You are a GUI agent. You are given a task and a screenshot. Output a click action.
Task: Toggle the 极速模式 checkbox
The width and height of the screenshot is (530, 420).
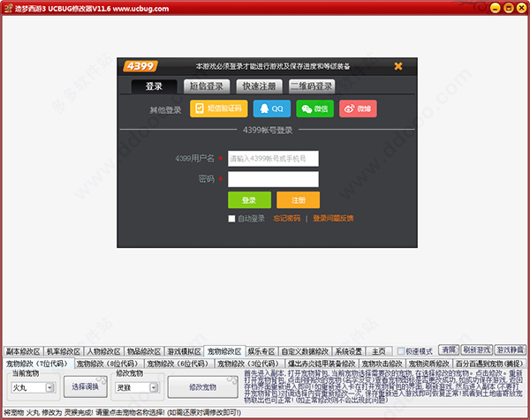point(401,351)
